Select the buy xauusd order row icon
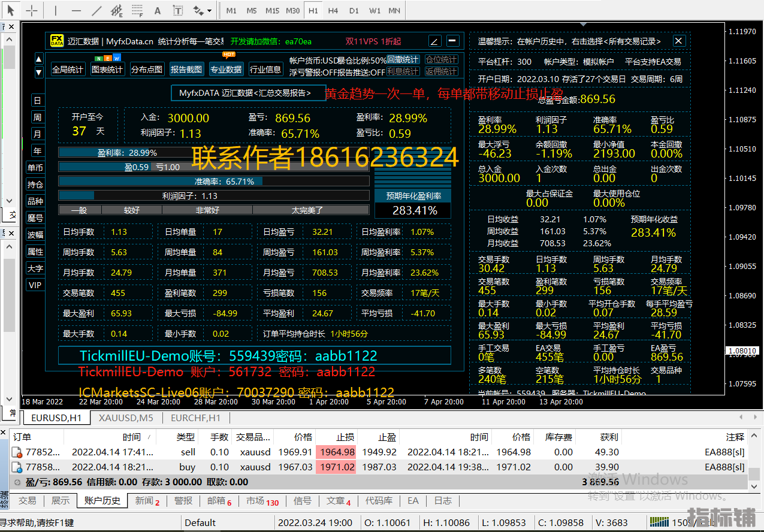 [x=17, y=467]
